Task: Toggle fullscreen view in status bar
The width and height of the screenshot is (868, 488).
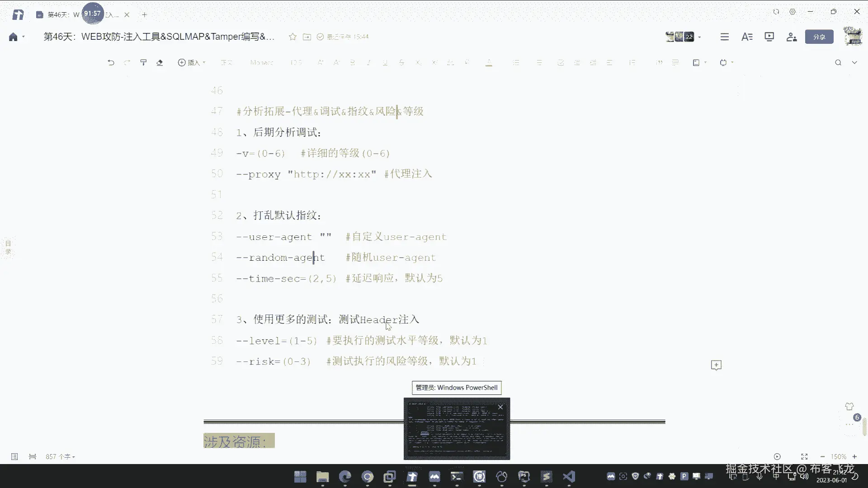Action: click(x=804, y=457)
